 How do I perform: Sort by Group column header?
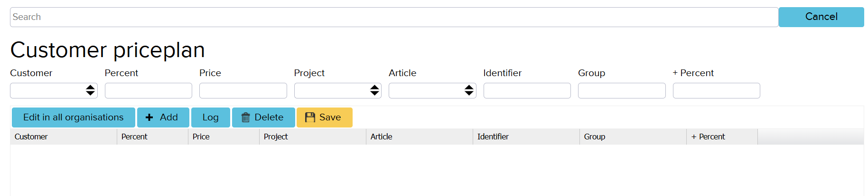(x=594, y=137)
